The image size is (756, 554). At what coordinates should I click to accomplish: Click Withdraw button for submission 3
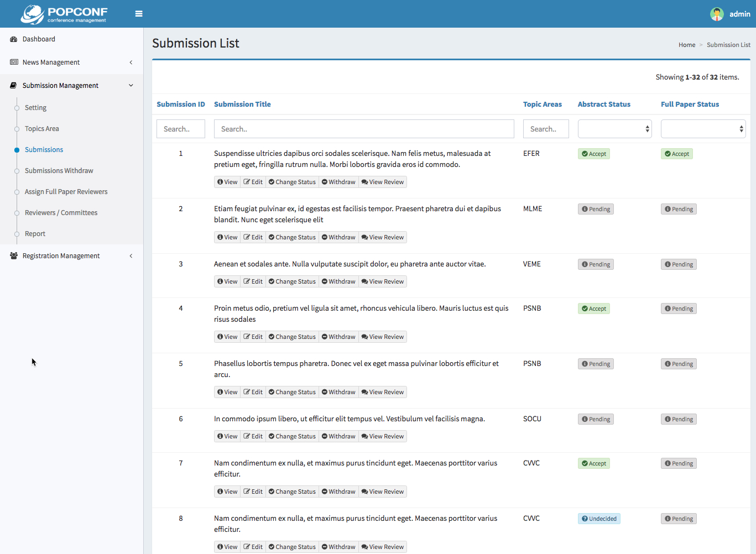[x=338, y=281]
